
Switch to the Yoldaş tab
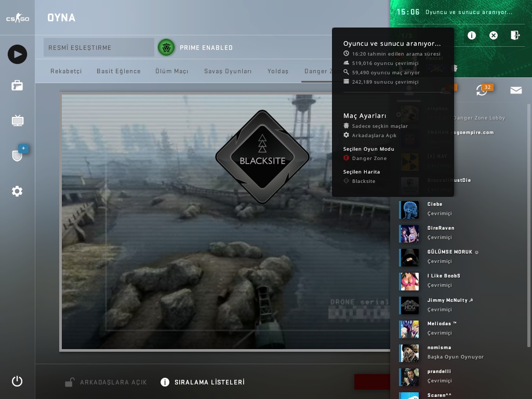click(277, 71)
